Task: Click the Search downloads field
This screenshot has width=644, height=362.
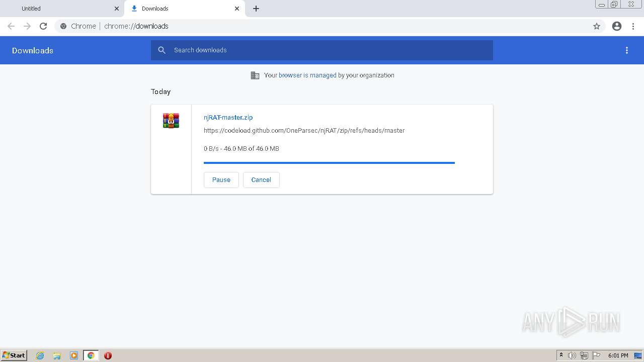Action: [322, 50]
